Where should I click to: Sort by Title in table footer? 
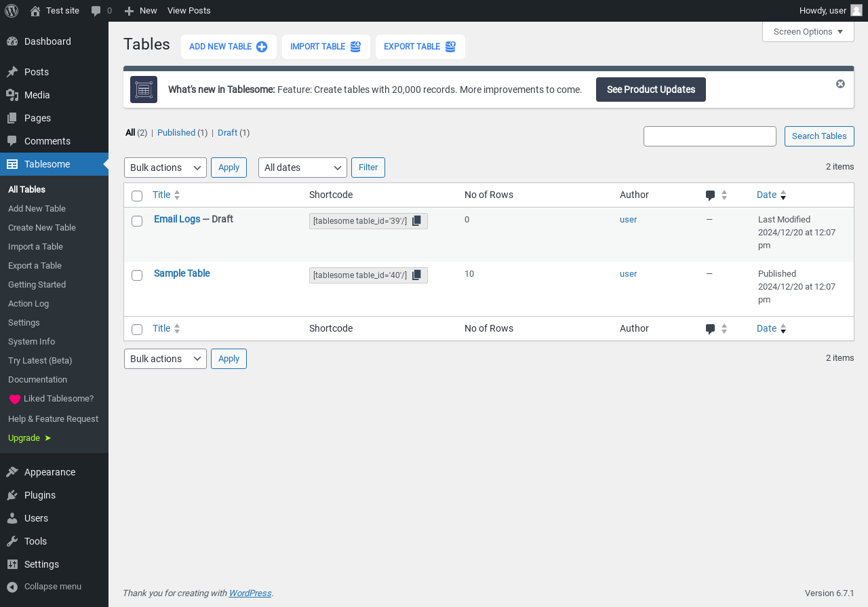pos(166,328)
